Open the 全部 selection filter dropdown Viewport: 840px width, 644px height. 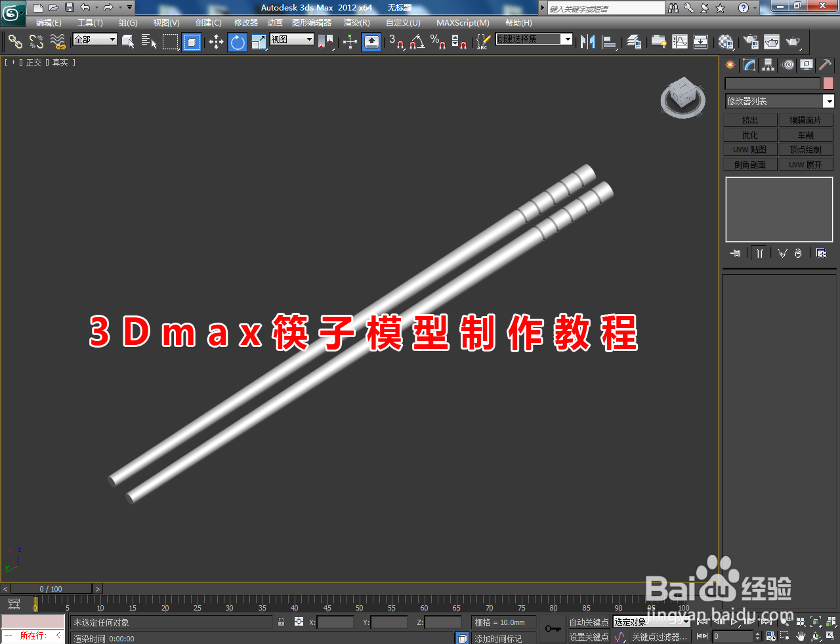(94, 39)
